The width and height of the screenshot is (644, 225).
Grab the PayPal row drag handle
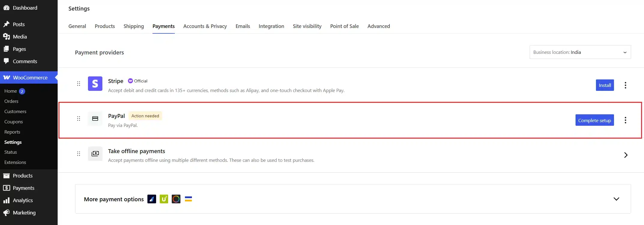[79, 119]
